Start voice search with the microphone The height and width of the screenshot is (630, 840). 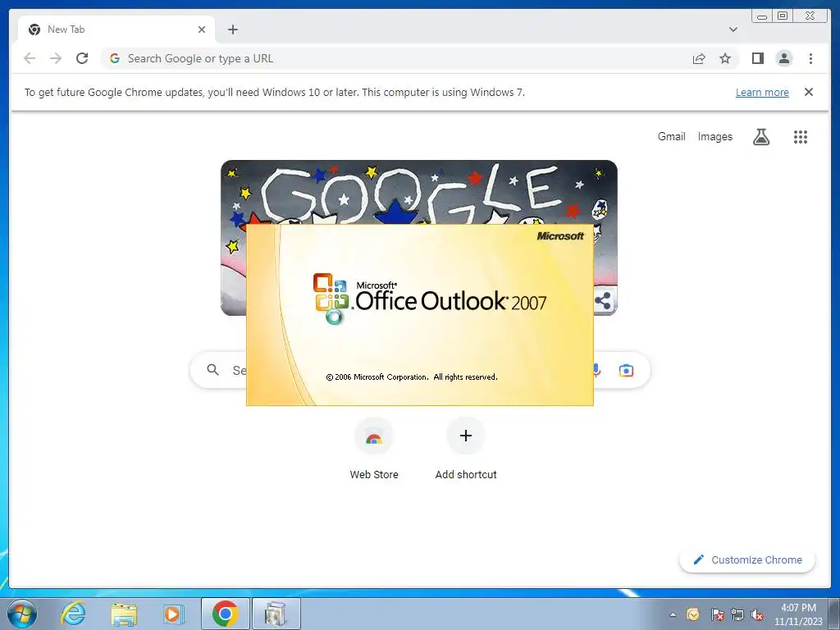597,370
